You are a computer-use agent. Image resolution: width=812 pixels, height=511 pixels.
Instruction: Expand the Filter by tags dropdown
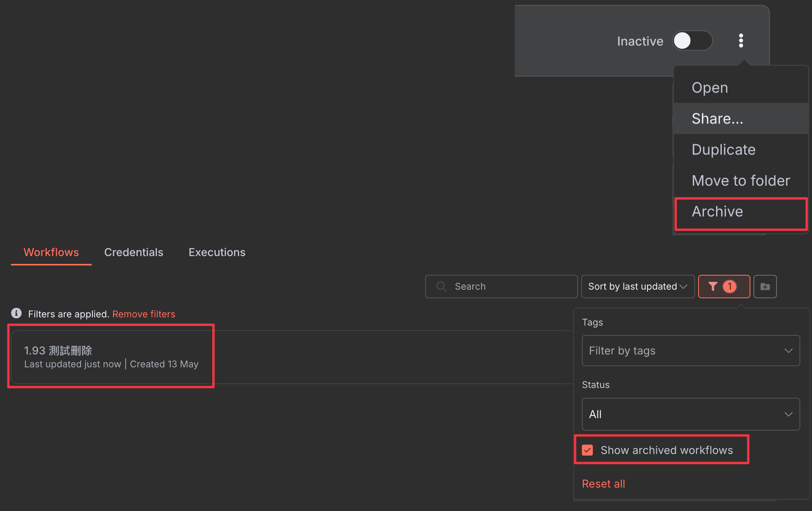(x=690, y=350)
